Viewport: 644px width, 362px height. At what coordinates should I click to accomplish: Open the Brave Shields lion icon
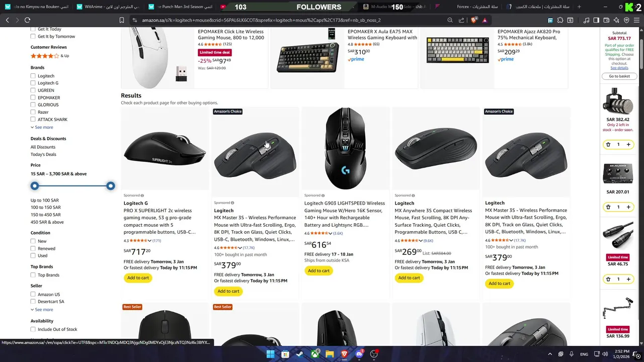pyautogui.click(x=474, y=20)
